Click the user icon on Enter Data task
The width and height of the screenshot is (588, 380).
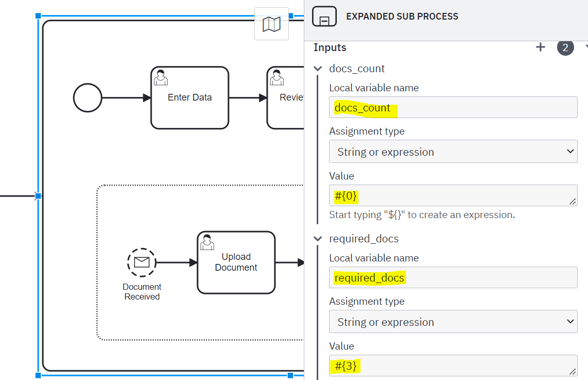coord(161,77)
